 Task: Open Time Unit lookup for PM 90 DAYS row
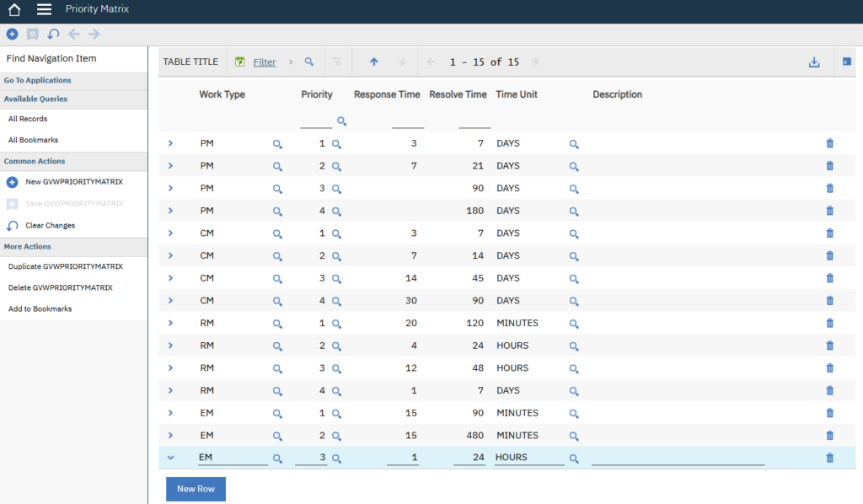(573, 190)
